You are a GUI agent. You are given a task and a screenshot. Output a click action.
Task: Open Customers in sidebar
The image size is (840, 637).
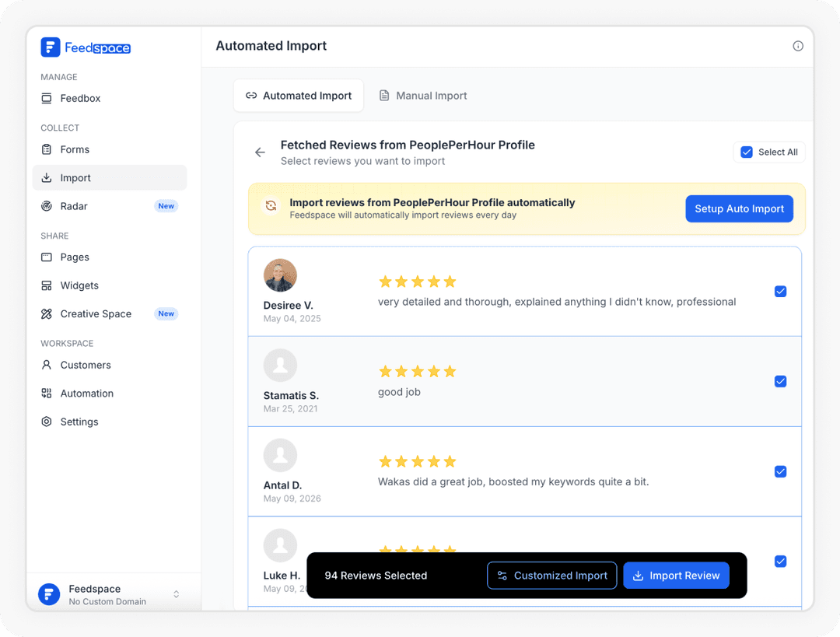point(110,365)
